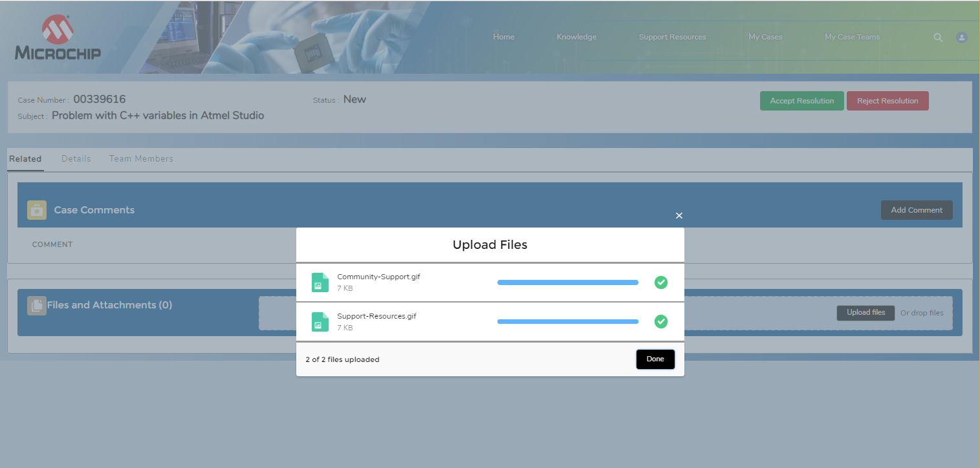Switch to the Team Members tab
The width and height of the screenshot is (980, 468).
click(141, 159)
